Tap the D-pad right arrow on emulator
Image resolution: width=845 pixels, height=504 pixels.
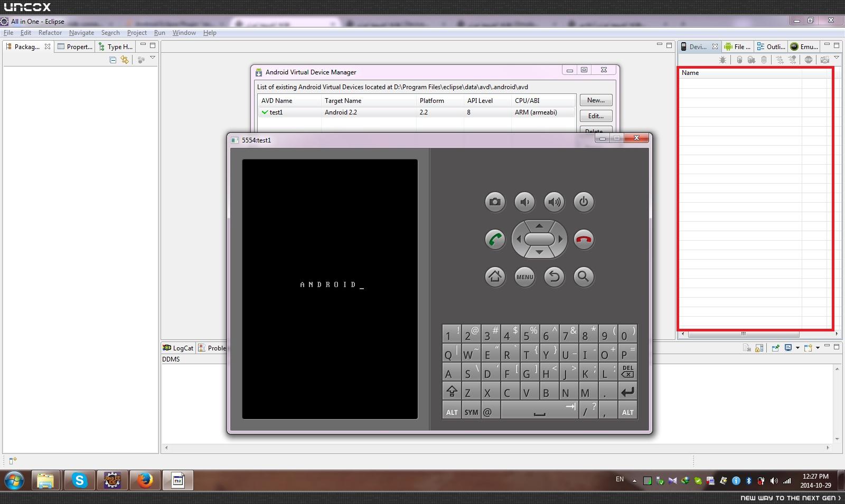click(x=560, y=239)
